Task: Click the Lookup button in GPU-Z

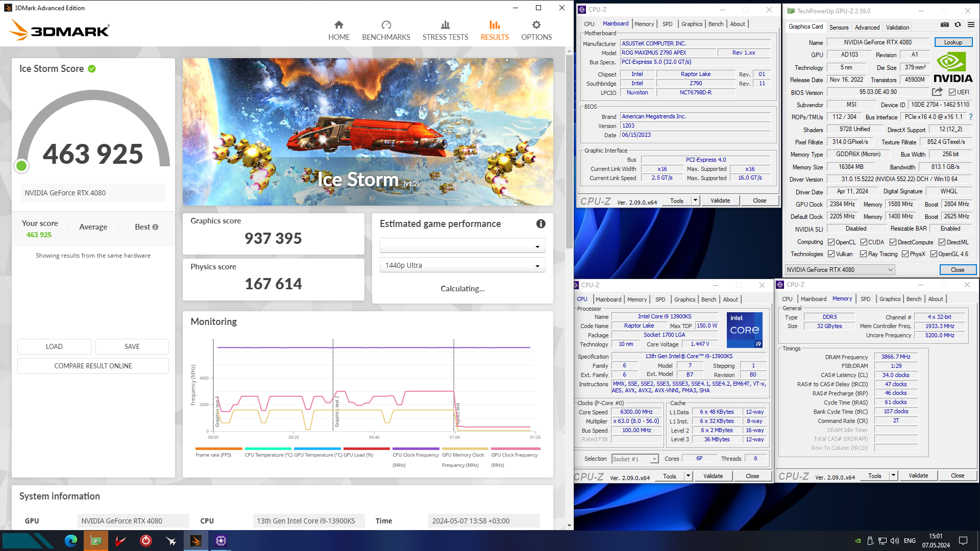Action: point(953,42)
